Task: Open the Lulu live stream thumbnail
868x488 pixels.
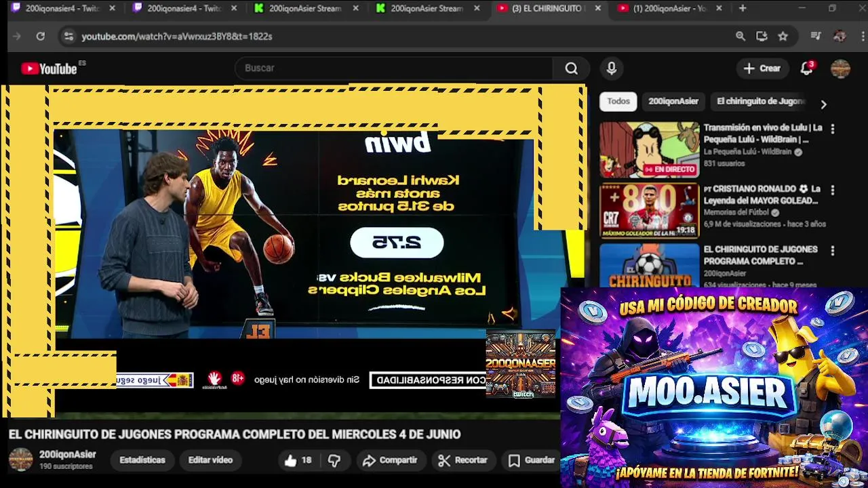Action: coord(649,149)
